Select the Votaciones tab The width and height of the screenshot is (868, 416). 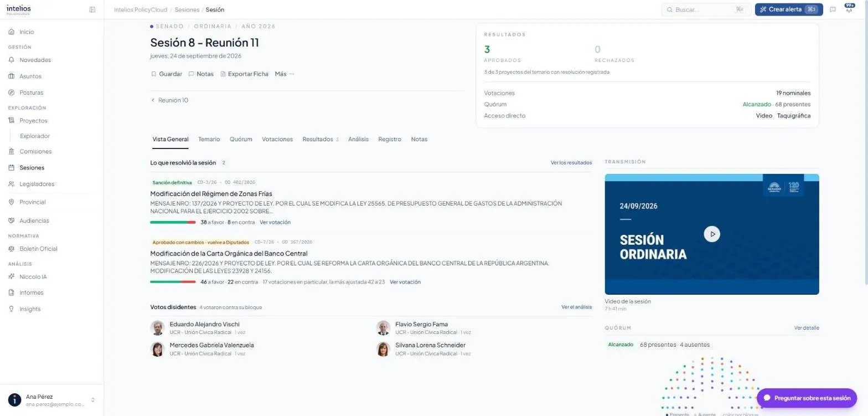[x=277, y=139]
